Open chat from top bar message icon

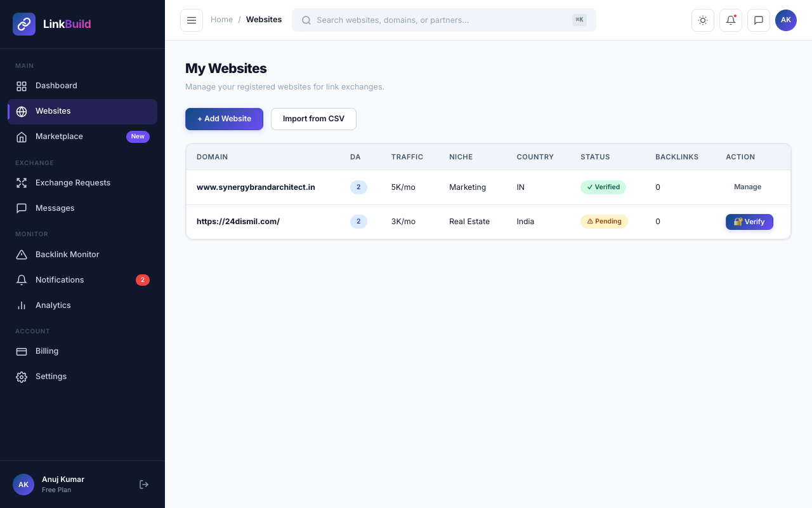[x=759, y=20]
